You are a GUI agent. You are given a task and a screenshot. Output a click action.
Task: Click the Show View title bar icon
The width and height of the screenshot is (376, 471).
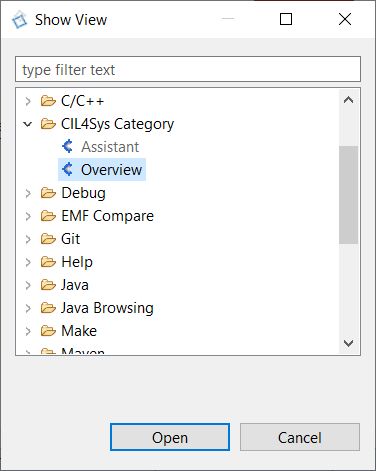pos(20,20)
